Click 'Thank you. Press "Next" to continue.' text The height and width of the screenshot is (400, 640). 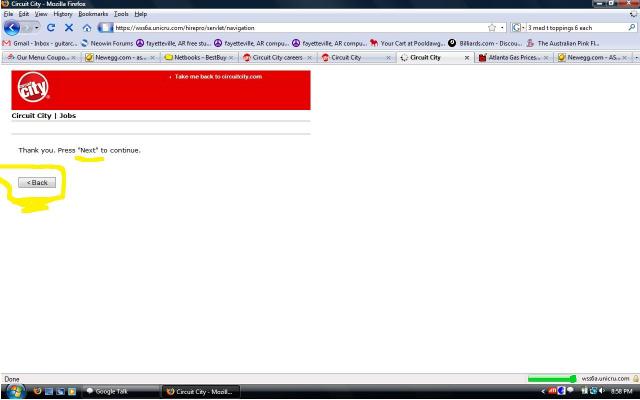pyautogui.click(x=79, y=150)
